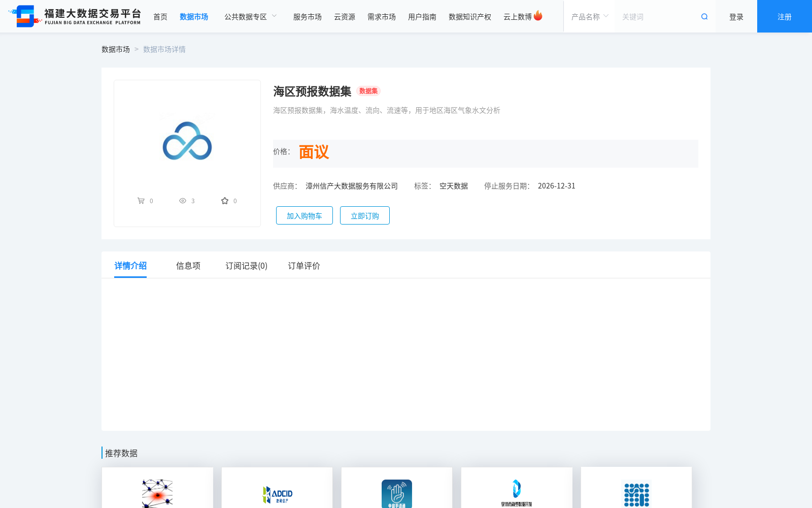
Task: Click the title 海区预报数据集
Action: click(x=312, y=91)
